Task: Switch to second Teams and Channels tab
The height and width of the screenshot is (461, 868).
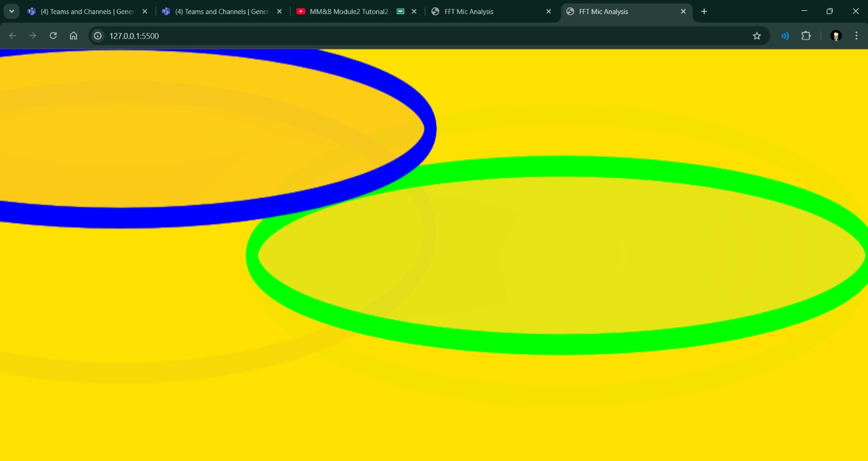Action: pos(221,11)
